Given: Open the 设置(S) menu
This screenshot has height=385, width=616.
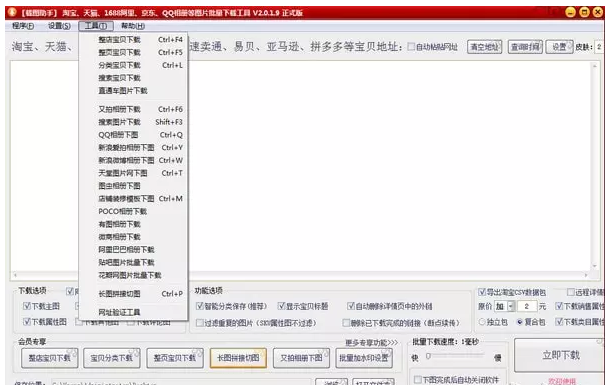Looking at the screenshot, I should pos(59,26).
